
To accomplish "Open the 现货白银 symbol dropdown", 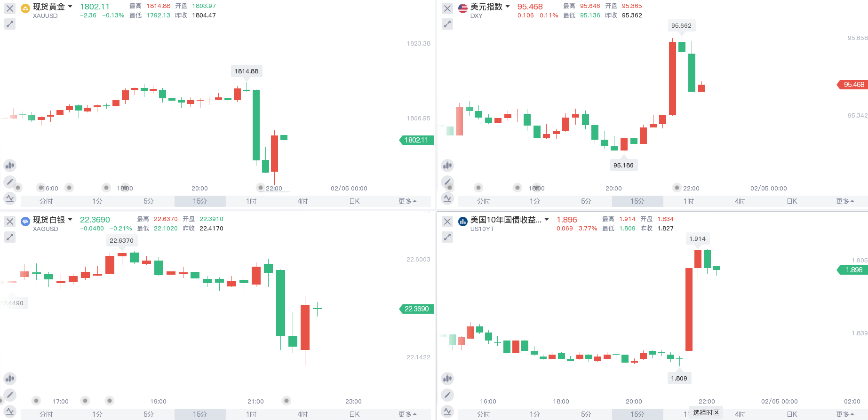I will tap(70, 220).
